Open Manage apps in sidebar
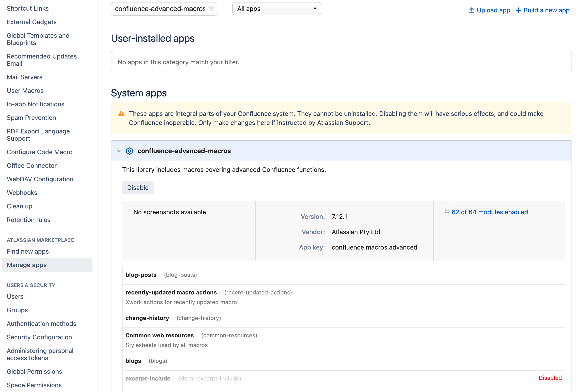 click(27, 265)
